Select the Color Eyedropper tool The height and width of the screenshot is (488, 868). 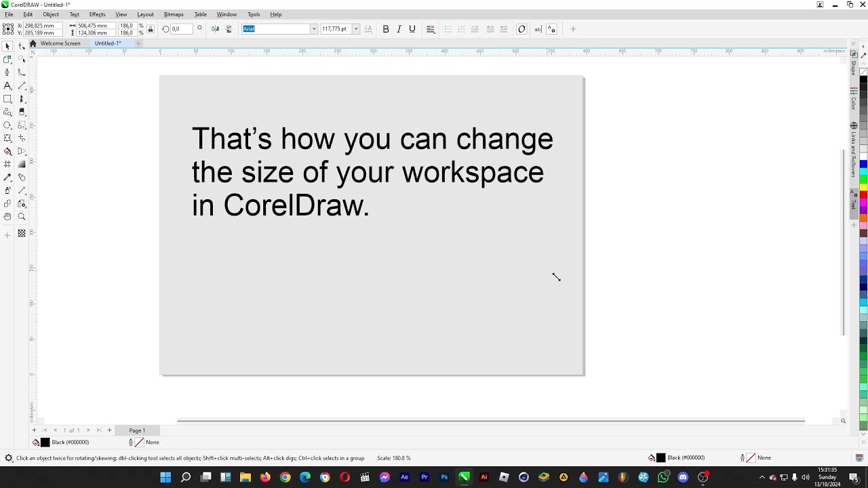tap(7, 177)
